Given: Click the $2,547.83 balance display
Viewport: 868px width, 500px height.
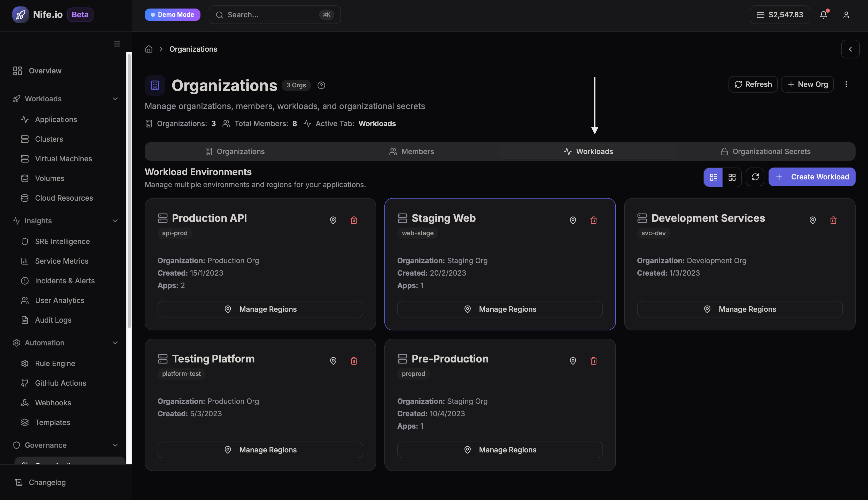Looking at the screenshot, I should point(779,15).
